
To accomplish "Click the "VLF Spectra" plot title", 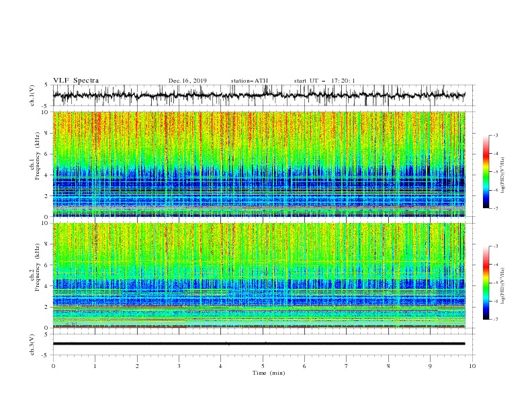I will [x=76, y=81].
